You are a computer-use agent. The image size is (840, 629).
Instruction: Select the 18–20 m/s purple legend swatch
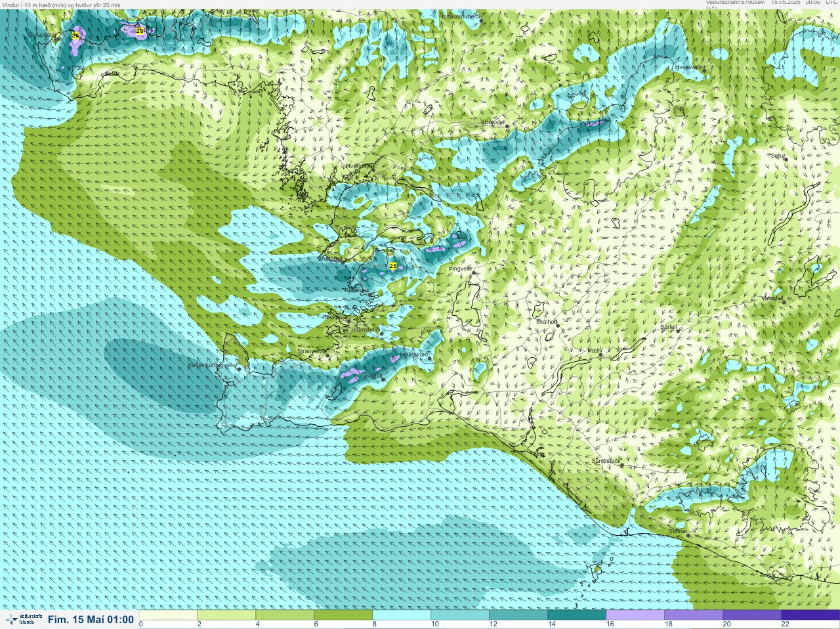click(694, 615)
